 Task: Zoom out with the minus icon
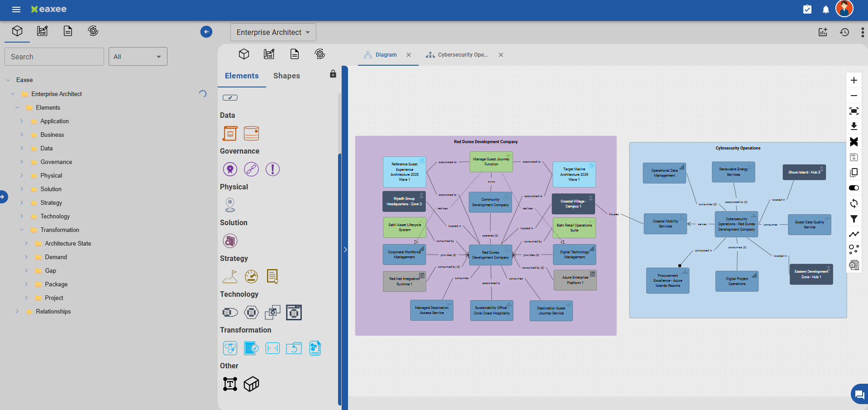pos(854,96)
